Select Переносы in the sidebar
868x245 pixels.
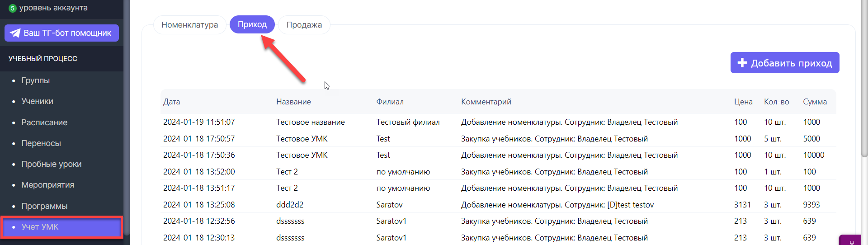[41, 143]
